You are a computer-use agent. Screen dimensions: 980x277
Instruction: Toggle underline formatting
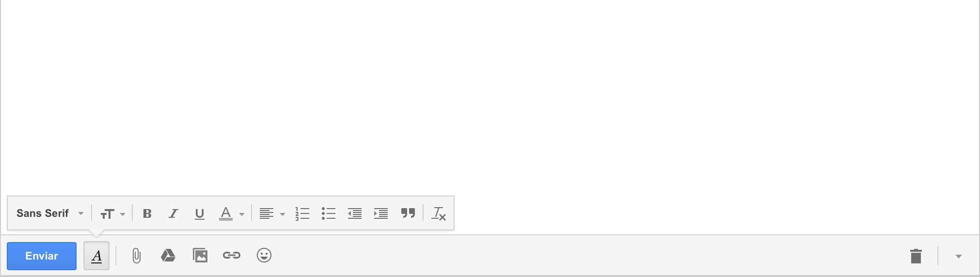click(199, 213)
